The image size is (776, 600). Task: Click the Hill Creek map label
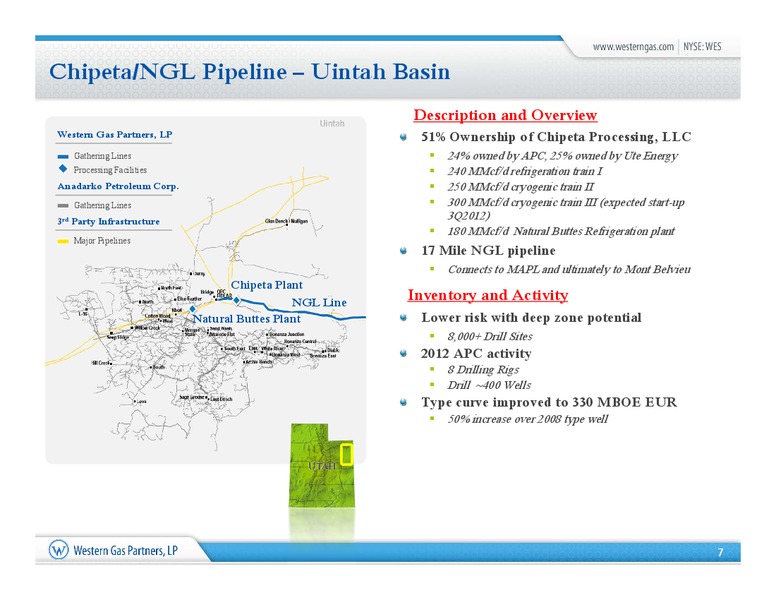[101, 363]
